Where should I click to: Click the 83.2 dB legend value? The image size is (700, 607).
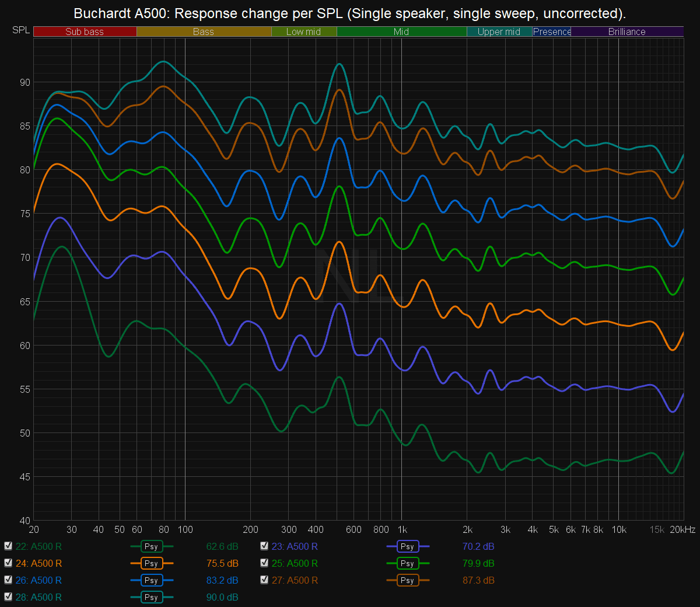coord(222,581)
